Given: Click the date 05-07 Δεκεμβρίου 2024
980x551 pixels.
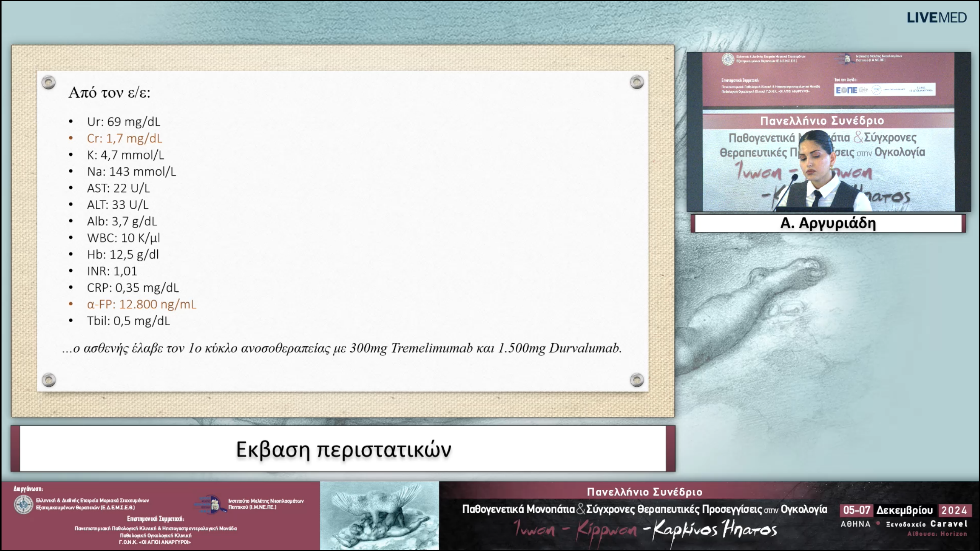Looking at the screenshot, I should tap(906, 510).
